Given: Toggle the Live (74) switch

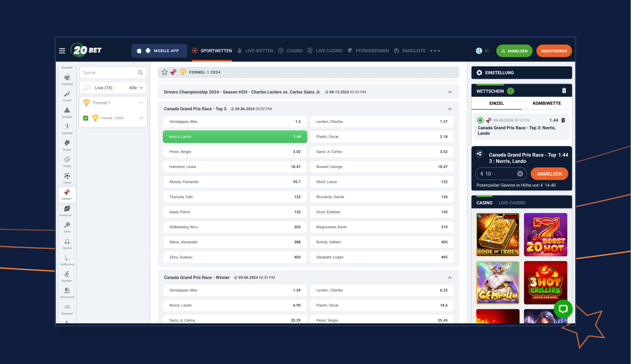Looking at the screenshot, I should [x=87, y=88].
